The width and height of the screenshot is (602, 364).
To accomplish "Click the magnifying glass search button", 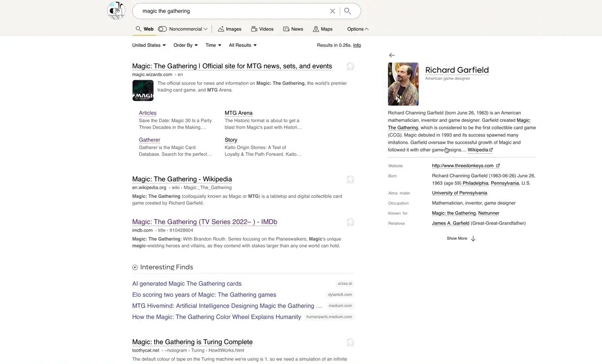I will pyautogui.click(x=348, y=11).
